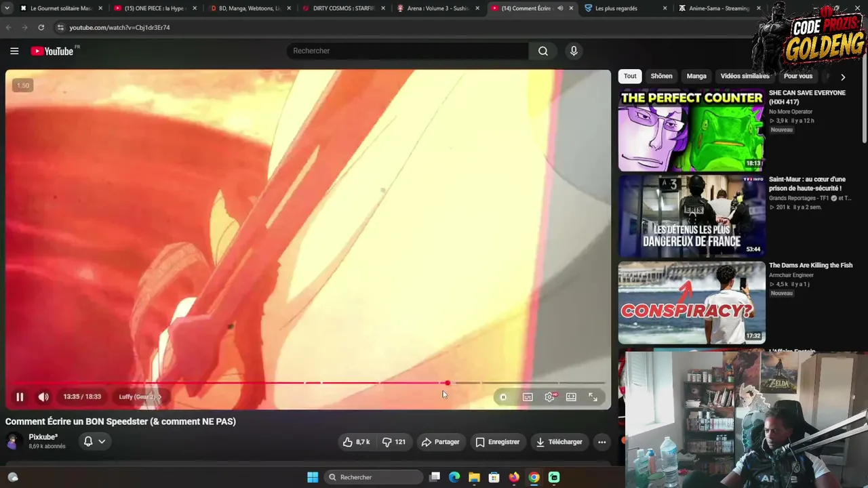Visit the Armchair Engineer channel
Viewport: 868px width, 488px height.
click(791, 275)
